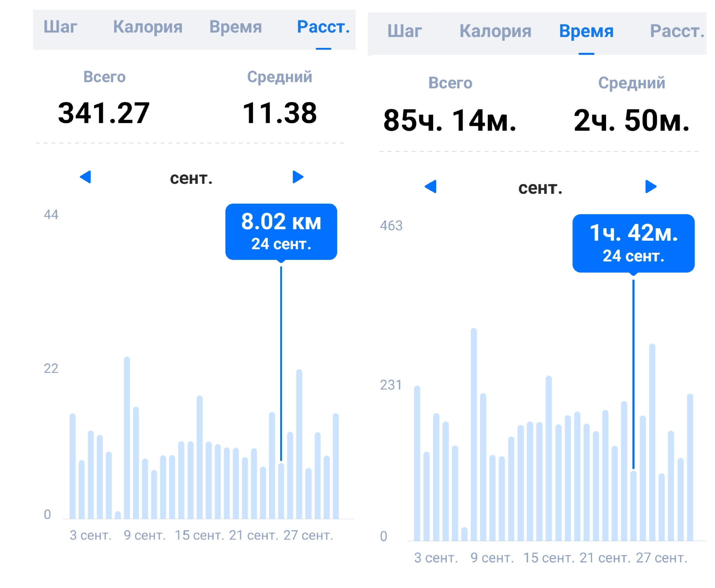Screen dimensions: 715x588
Task: Go to next month in time chart
Action: pyautogui.click(x=651, y=187)
